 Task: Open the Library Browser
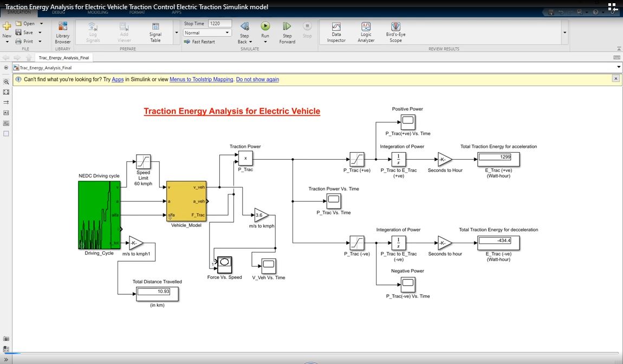coord(63,31)
